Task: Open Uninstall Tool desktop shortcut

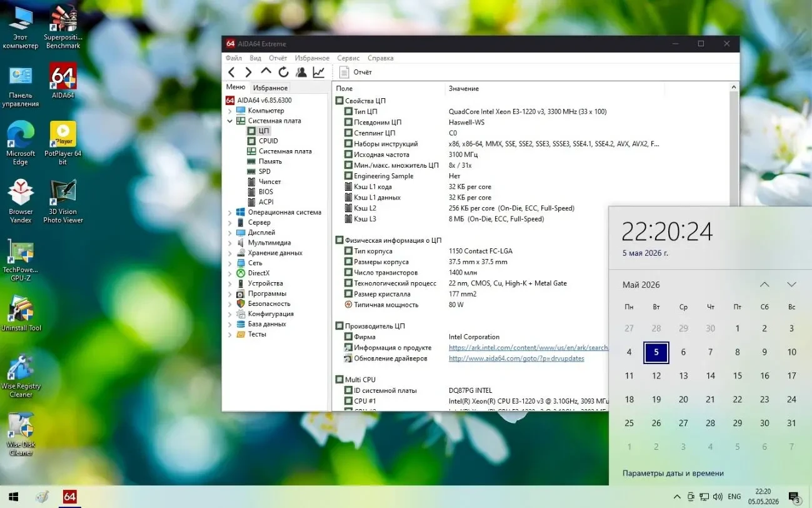Action: tap(21, 314)
